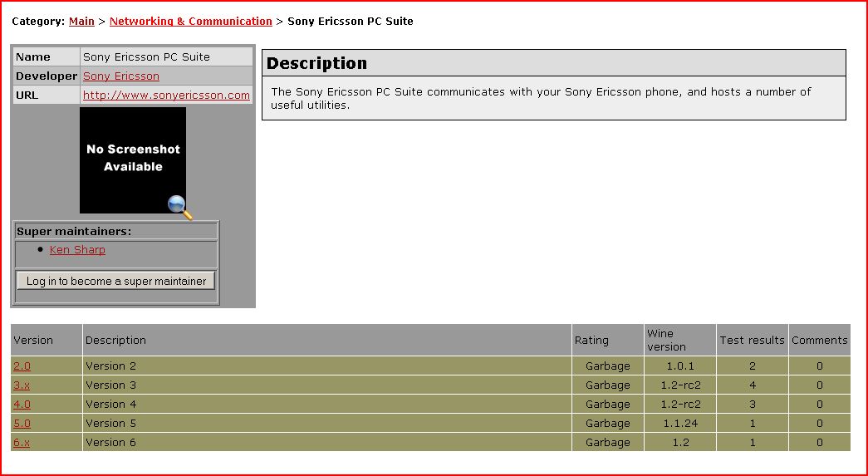Click the Rating column header
The height and width of the screenshot is (476, 868).
(x=608, y=340)
